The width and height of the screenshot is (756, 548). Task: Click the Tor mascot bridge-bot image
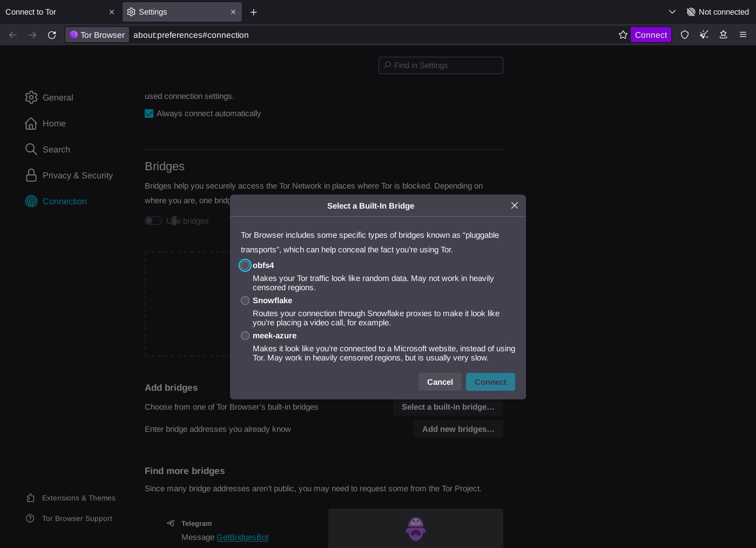416,529
